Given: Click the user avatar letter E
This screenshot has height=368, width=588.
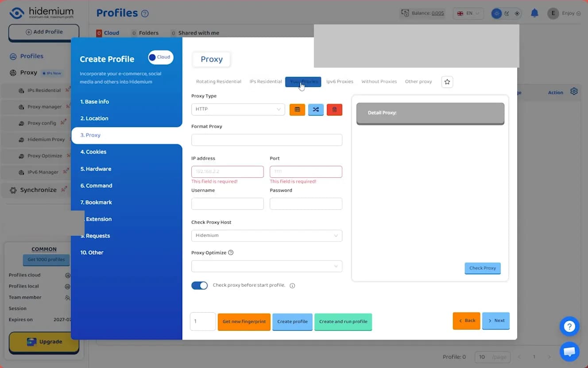Looking at the screenshot, I should [553, 13].
